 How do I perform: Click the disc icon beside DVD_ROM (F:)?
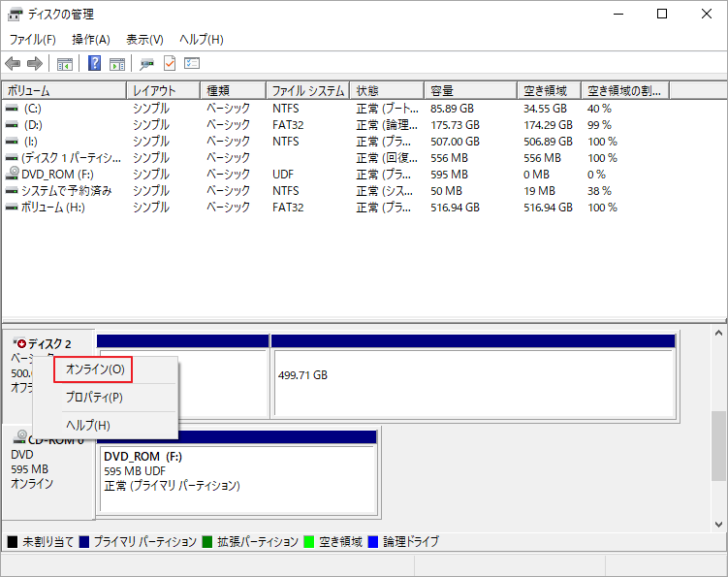pos(12,174)
